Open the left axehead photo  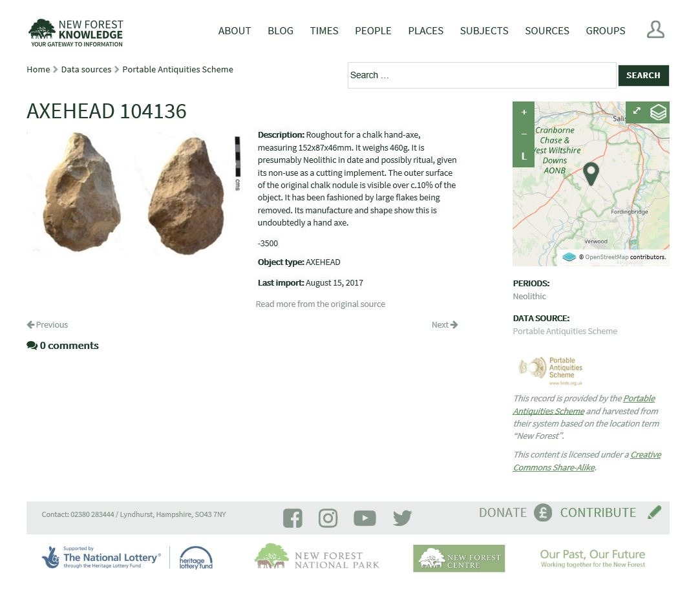pyautogui.click(x=81, y=191)
